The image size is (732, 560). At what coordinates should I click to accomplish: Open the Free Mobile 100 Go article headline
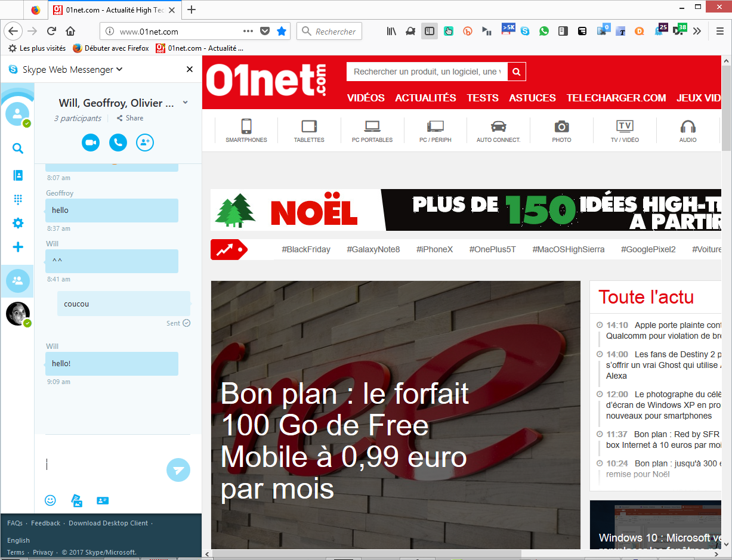click(x=345, y=441)
